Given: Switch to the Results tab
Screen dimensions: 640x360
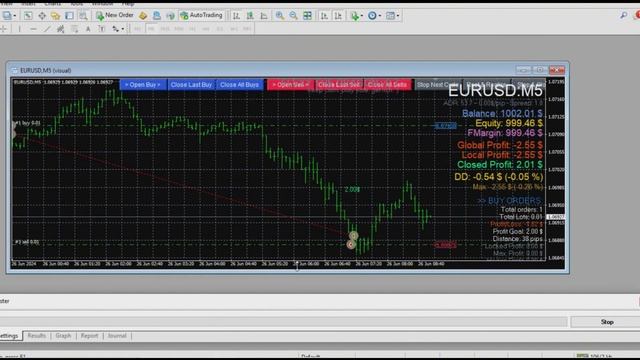Looking at the screenshot, I should click(36, 336).
